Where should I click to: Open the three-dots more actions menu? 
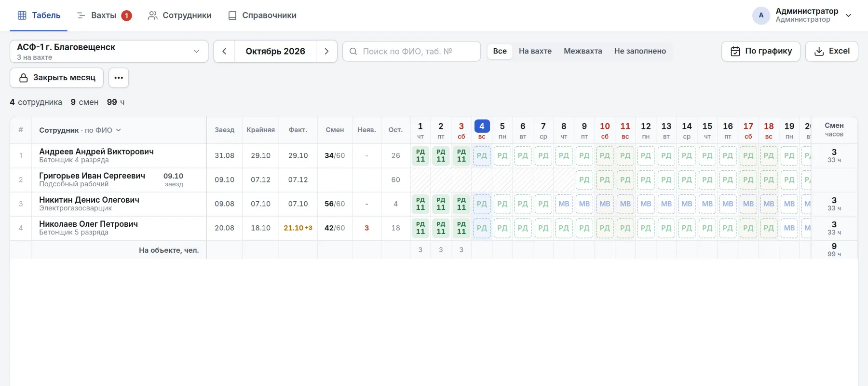[119, 78]
